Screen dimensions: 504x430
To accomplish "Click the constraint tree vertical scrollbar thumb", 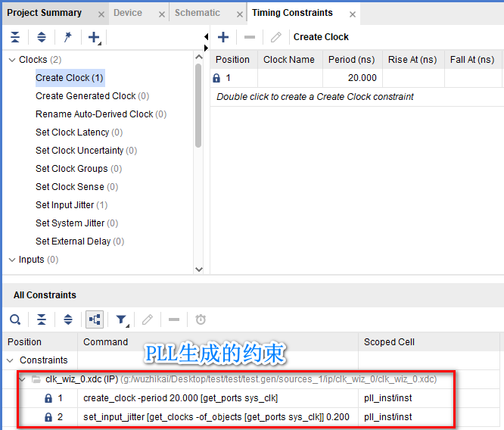I will coord(198,105).
